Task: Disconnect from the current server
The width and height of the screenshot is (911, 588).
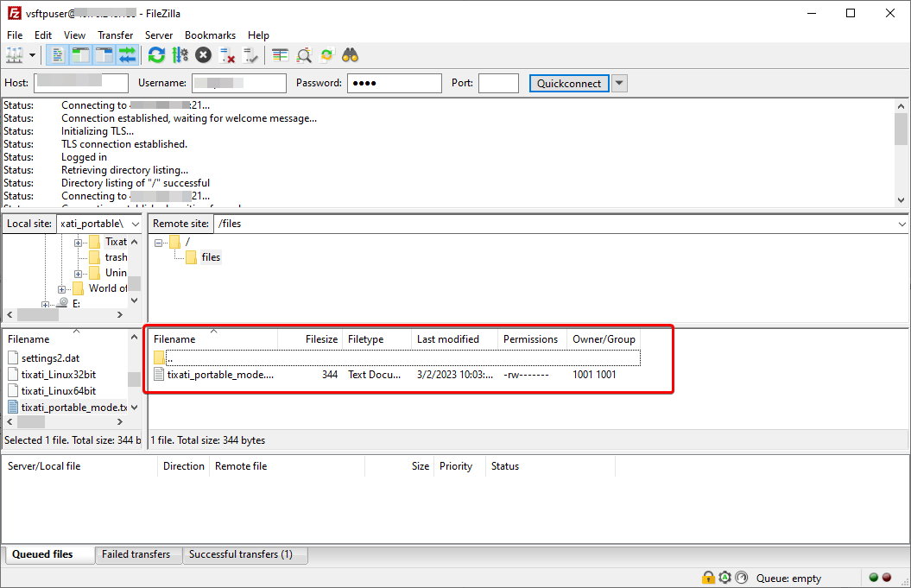Action: [x=226, y=55]
